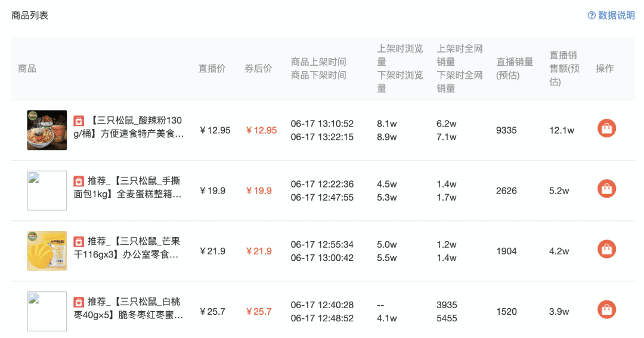The height and width of the screenshot is (338, 644).
Task: Click the 数据说明 help link
Action: 616,16
